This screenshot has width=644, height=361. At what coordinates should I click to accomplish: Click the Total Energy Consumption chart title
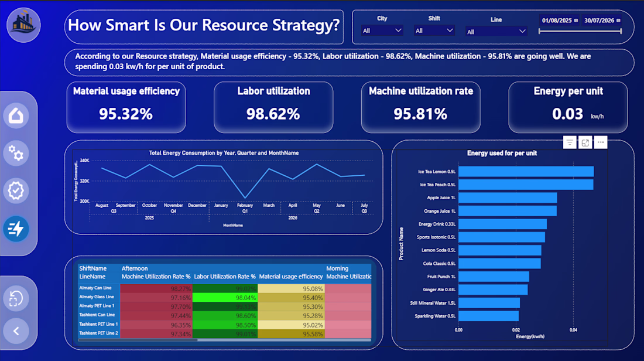[x=224, y=153]
